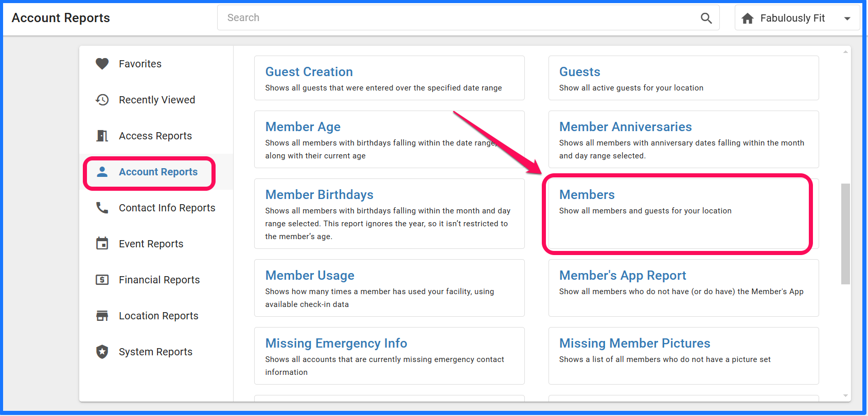
Task: Open the Recently Viewed sidebar section
Action: (x=156, y=100)
